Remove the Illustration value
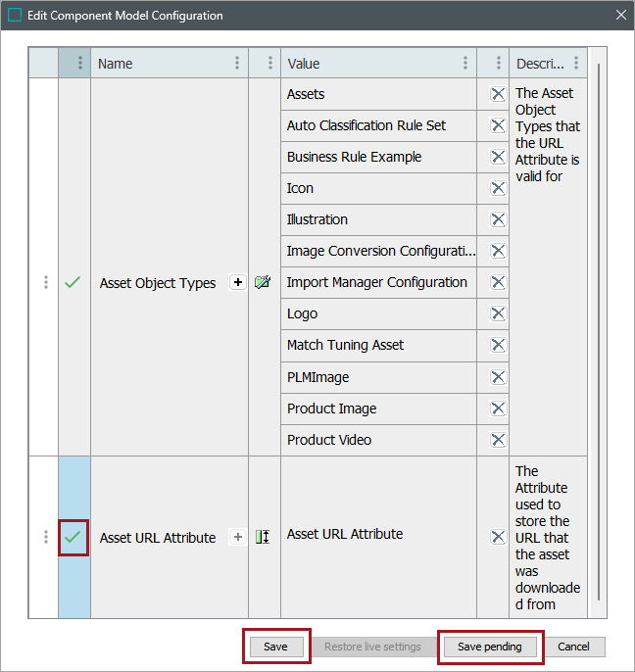 point(498,219)
